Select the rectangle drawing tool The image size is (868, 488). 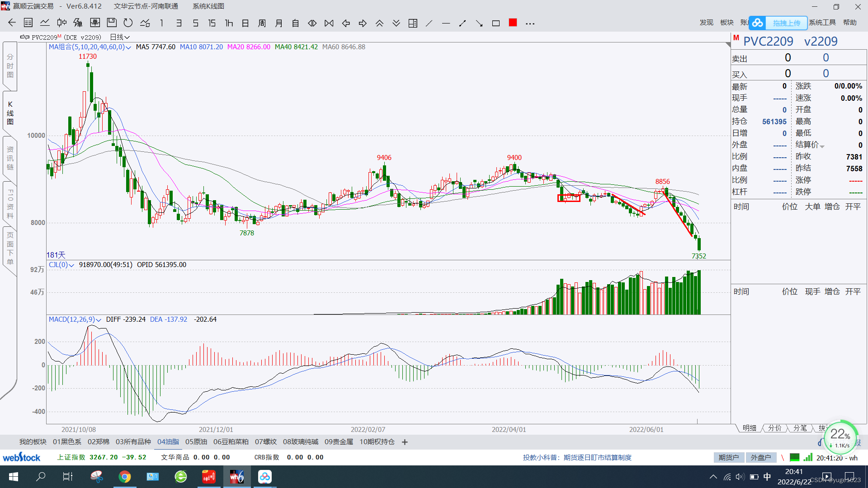[x=496, y=23]
